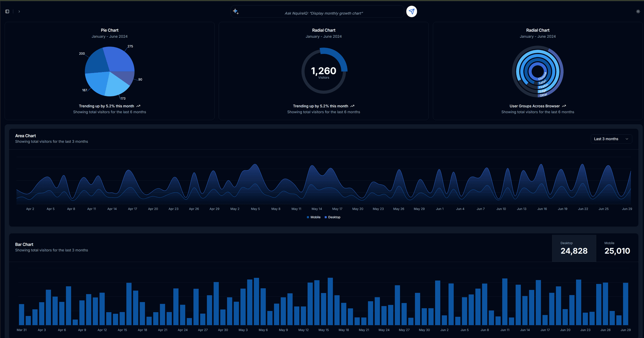644x338 pixels.
Task: Switch to light mode with the sun icon
Action: tap(638, 11)
